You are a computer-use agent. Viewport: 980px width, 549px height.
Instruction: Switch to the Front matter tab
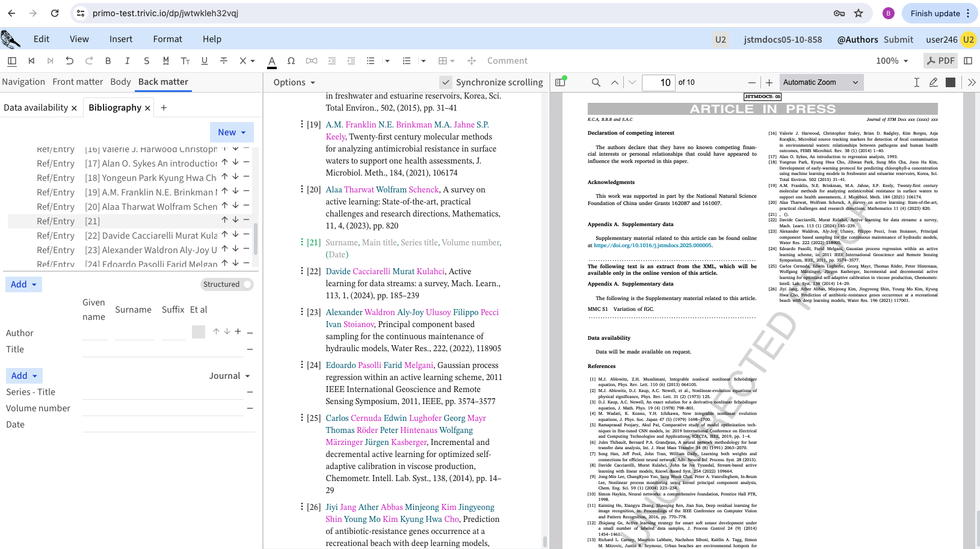(x=78, y=82)
